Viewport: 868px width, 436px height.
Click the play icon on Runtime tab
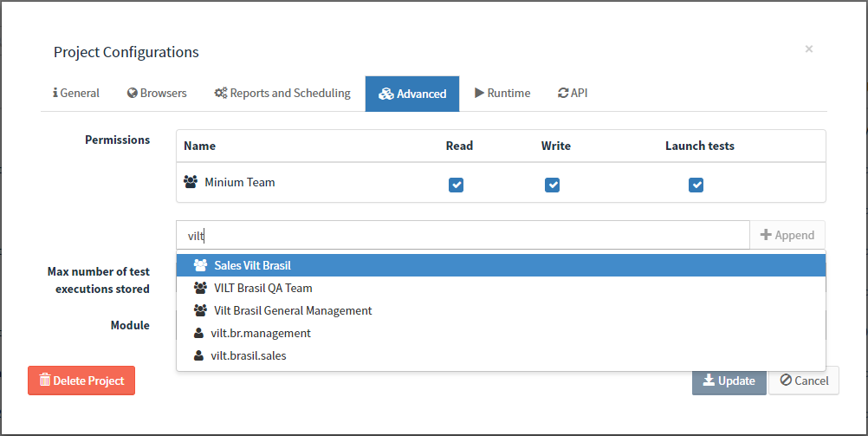click(479, 93)
